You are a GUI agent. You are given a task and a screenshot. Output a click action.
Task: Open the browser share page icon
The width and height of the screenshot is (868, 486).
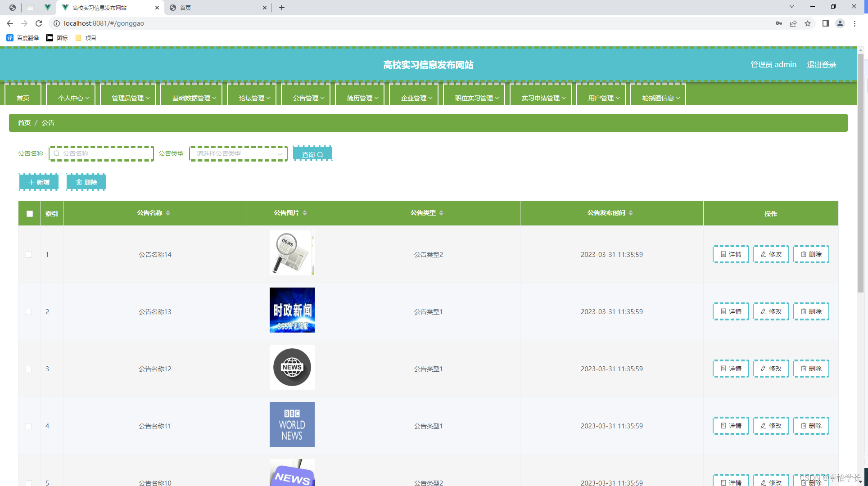click(x=793, y=23)
